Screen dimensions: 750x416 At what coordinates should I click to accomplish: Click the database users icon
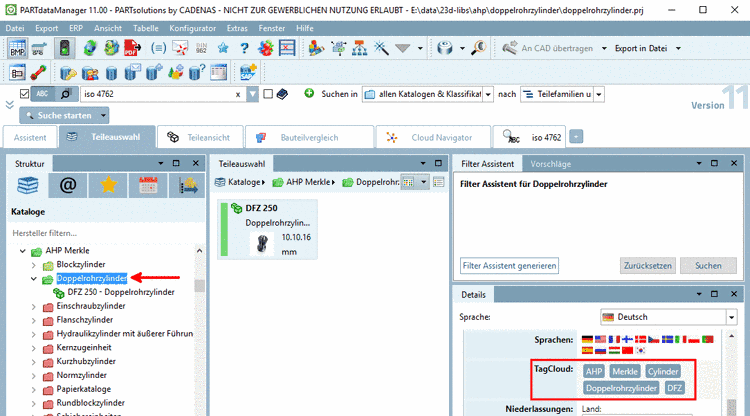click(x=89, y=73)
